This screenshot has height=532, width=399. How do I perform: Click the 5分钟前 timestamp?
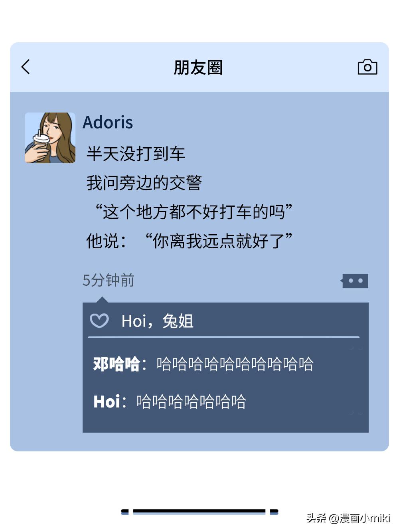(108, 280)
